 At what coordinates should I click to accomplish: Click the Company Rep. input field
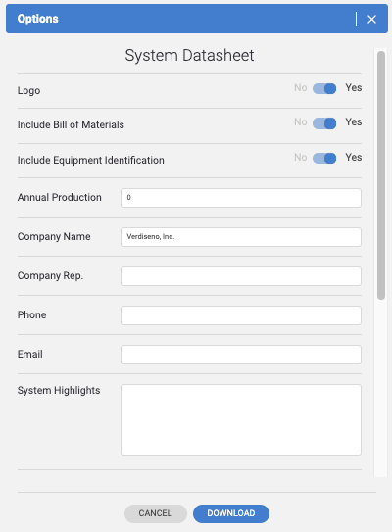click(241, 276)
